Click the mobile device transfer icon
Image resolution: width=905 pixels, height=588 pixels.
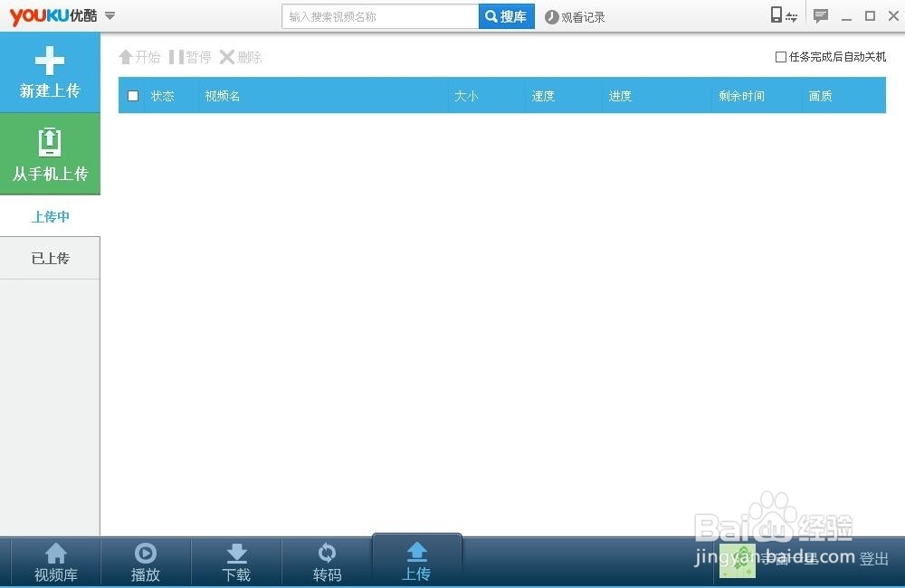point(784,15)
